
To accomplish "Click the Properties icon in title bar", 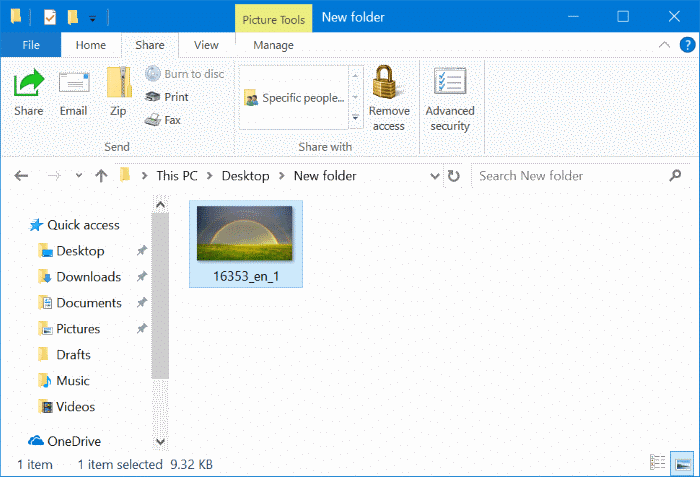I will [50, 17].
